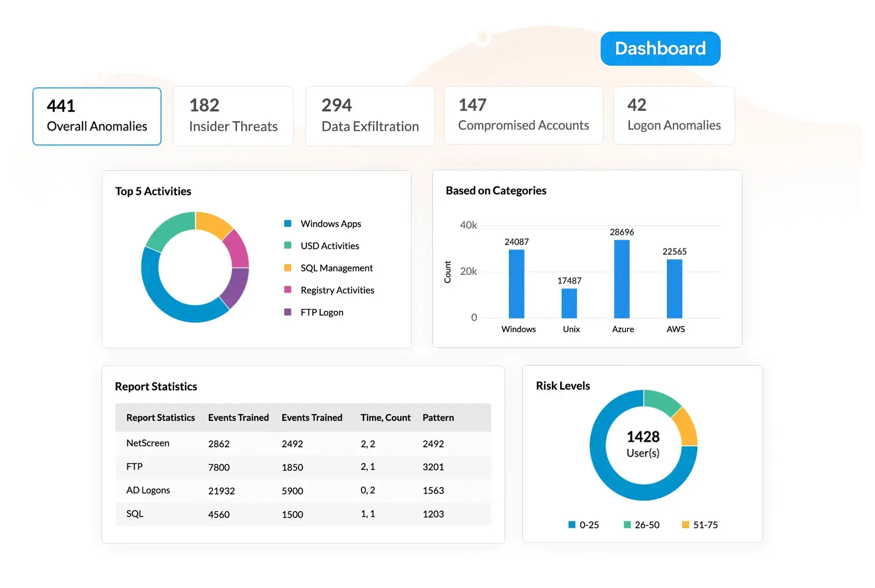Screen dimensions: 875x588
Task: Click the 21932 value in AD Logons row
Action: point(222,491)
